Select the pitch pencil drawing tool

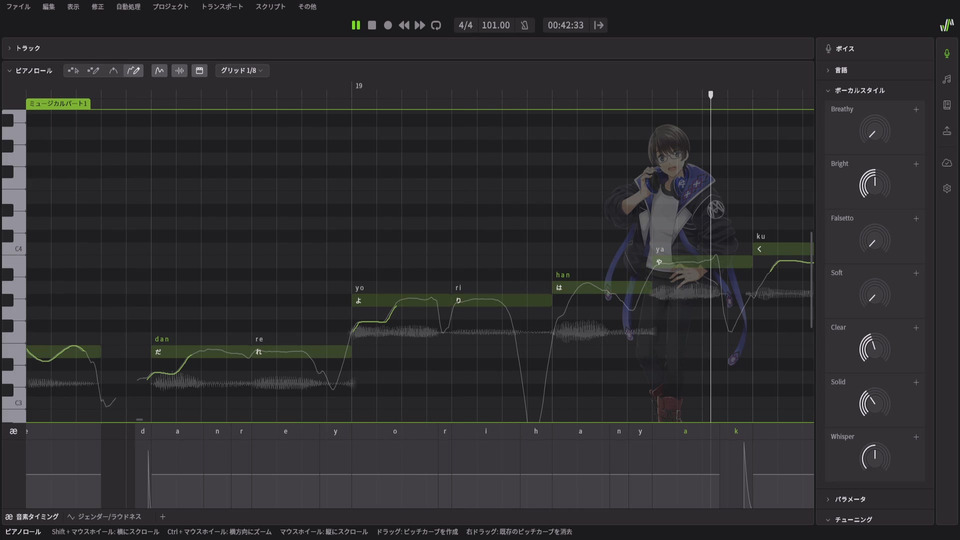[x=133, y=70]
